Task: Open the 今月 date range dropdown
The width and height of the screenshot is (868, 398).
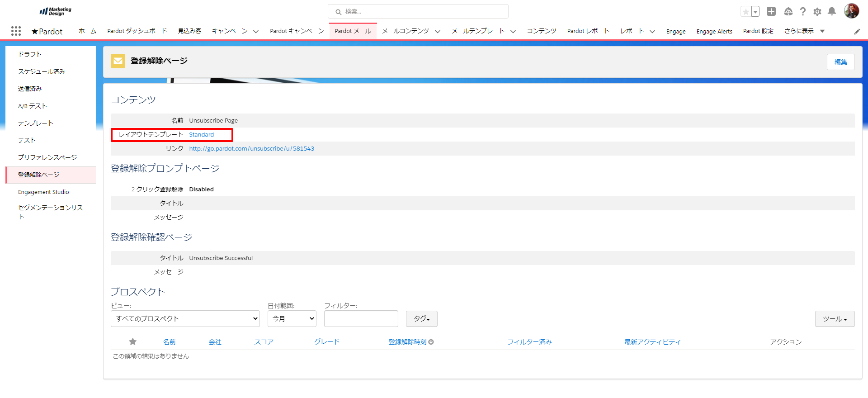Action: [292, 318]
